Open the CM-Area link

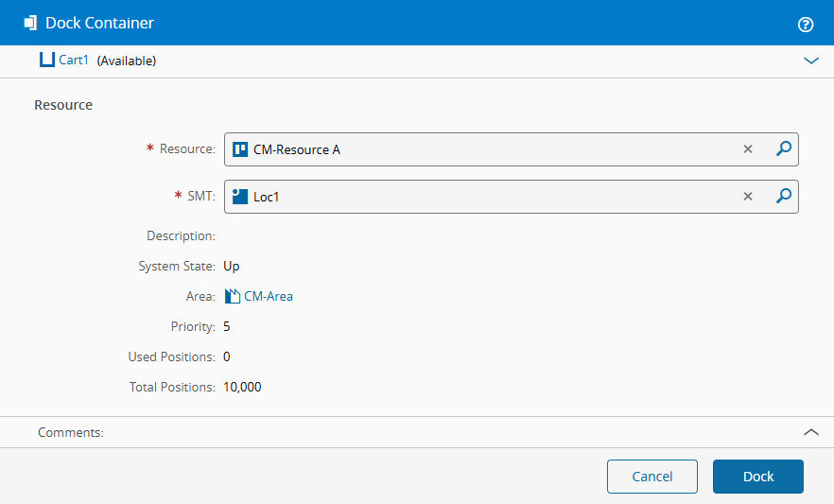coord(269,296)
